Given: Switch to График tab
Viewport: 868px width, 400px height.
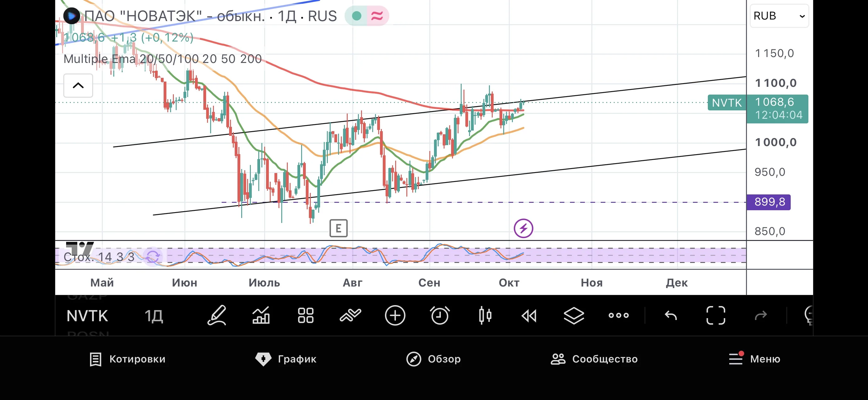Looking at the screenshot, I should [286, 359].
